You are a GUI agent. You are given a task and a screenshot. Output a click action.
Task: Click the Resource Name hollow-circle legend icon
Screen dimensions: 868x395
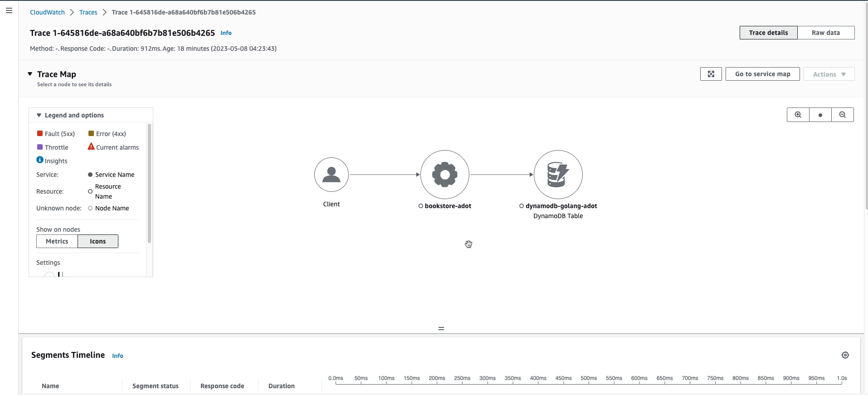click(x=90, y=191)
